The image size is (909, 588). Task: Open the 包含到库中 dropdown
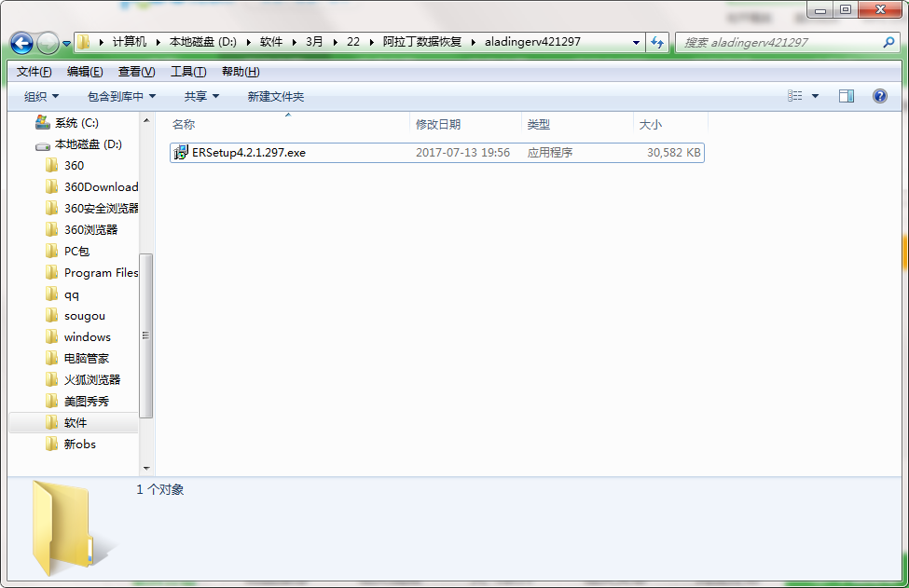(121, 96)
